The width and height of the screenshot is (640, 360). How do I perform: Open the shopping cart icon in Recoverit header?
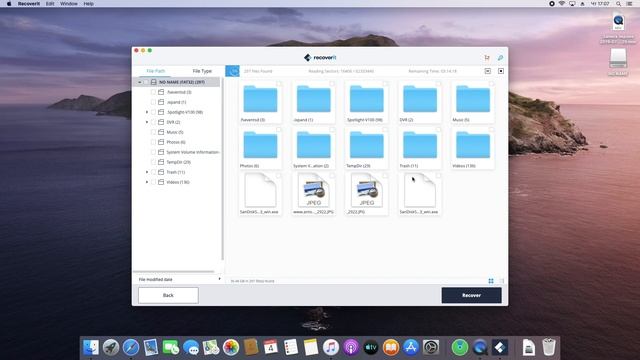pos(487,58)
